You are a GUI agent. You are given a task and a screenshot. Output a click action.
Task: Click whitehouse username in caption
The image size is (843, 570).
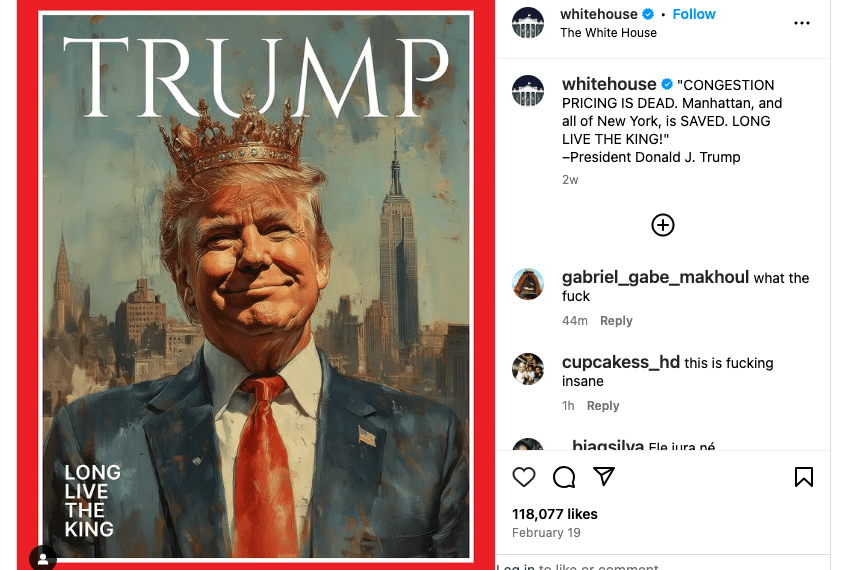pos(609,84)
